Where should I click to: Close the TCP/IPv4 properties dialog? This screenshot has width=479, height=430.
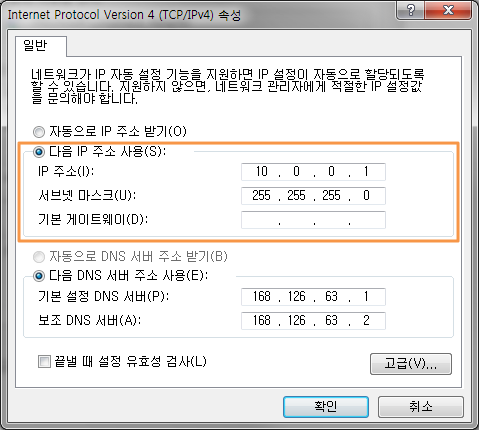coord(448,10)
